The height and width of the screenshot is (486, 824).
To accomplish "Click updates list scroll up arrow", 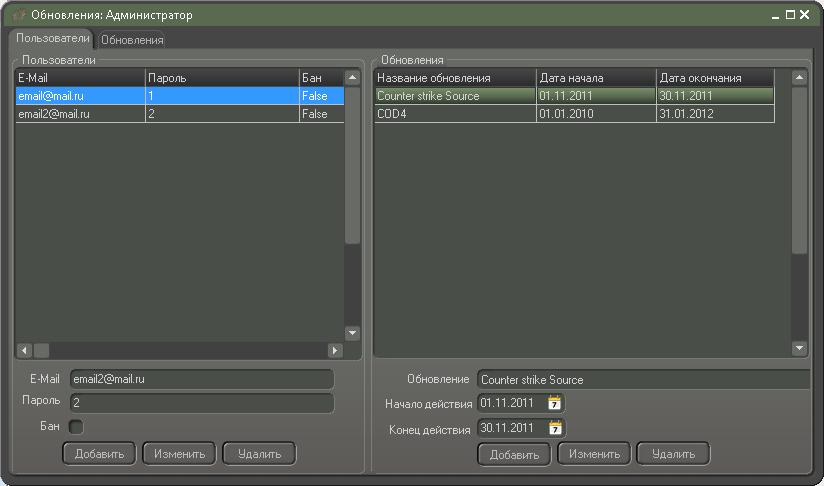I will [799, 78].
